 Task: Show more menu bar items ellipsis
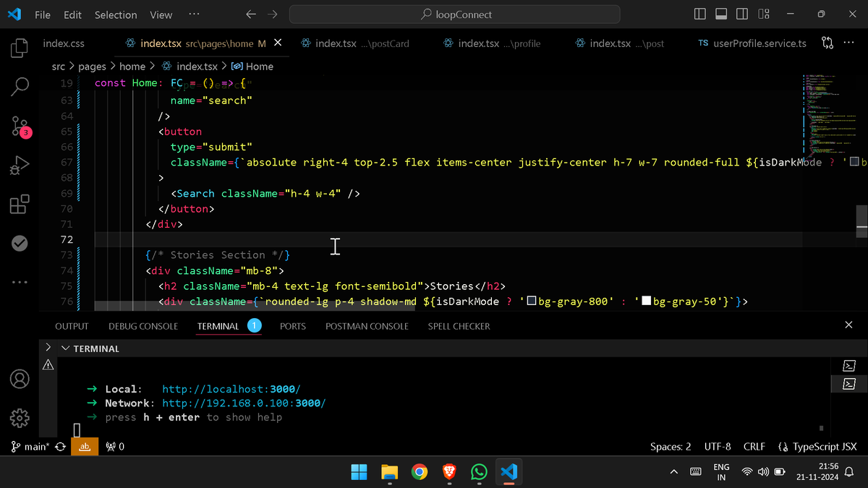pyautogui.click(x=194, y=14)
